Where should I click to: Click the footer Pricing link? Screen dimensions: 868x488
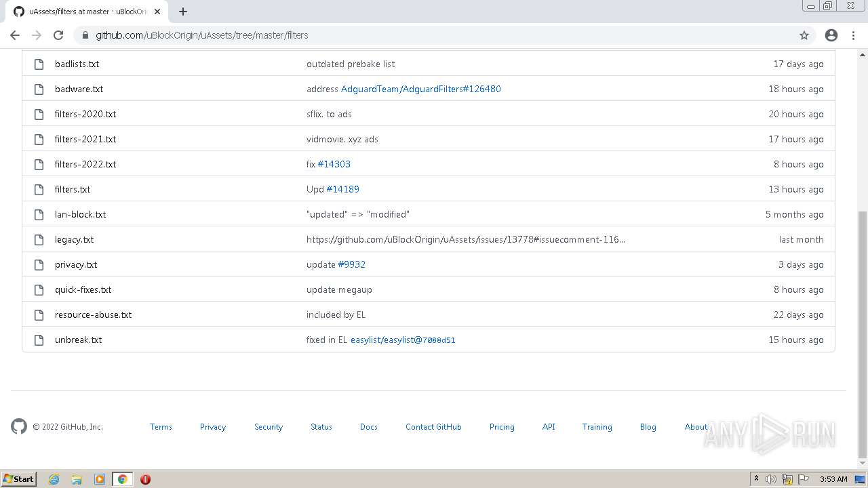pos(502,426)
